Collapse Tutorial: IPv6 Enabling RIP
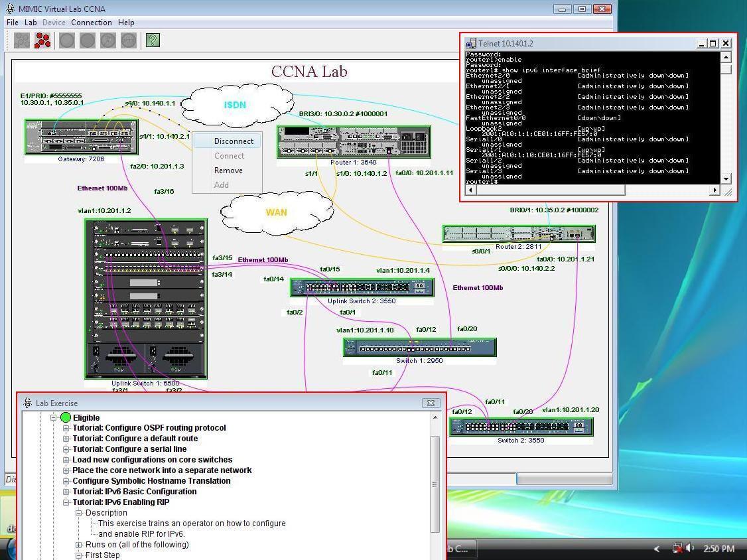The image size is (747, 560). click(x=66, y=502)
